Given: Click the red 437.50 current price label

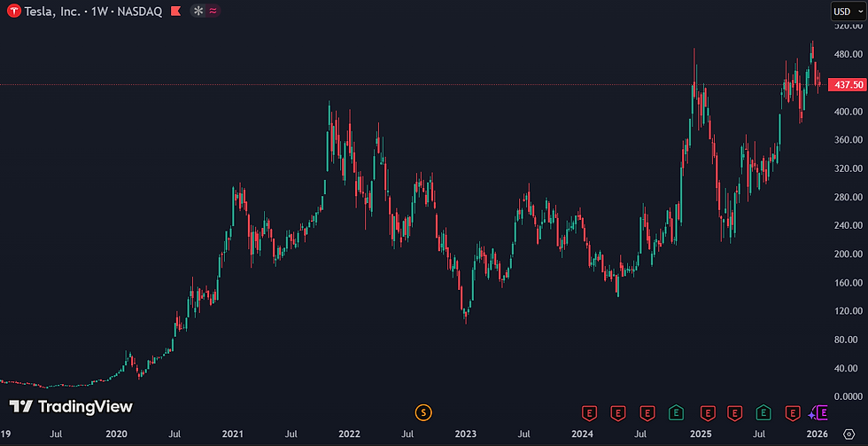Looking at the screenshot, I should (x=846, y=85).
